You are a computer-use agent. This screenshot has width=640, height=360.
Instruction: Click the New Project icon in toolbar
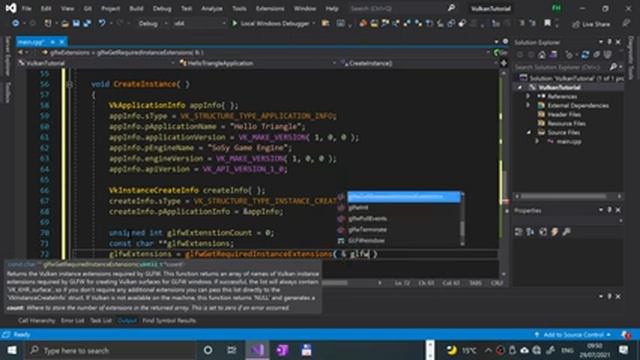click(x=48, y=24)
